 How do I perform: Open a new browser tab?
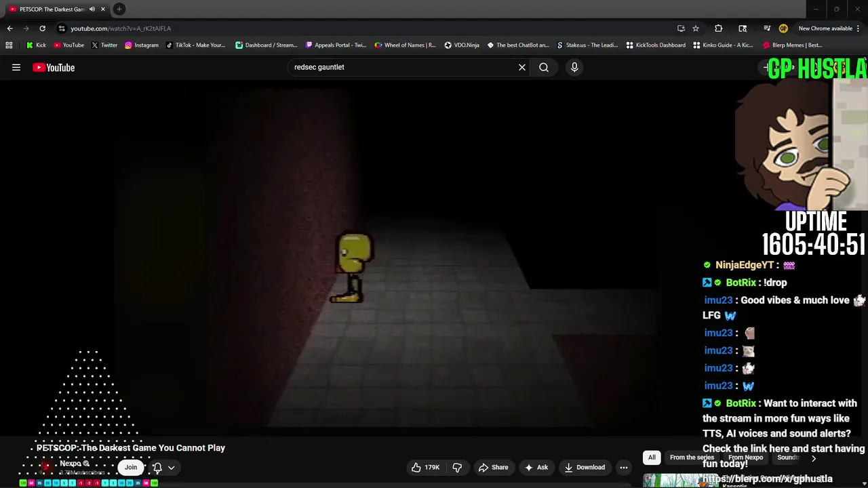119,9
